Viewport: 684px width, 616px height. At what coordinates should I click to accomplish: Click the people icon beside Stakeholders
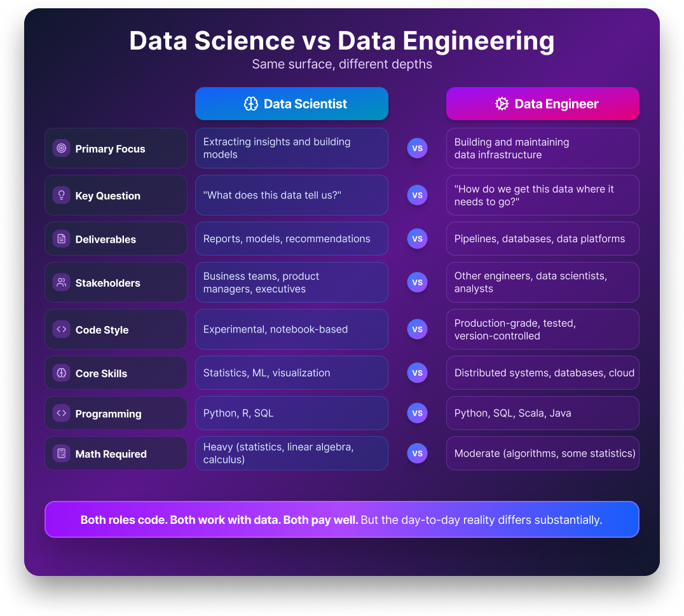point(62,282)
